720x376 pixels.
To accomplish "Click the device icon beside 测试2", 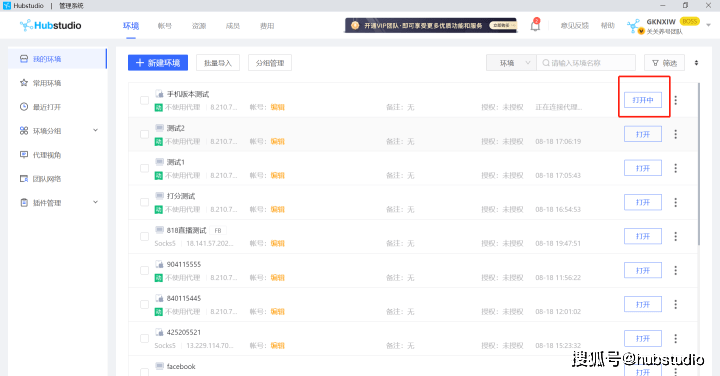I will pos(159,128).
